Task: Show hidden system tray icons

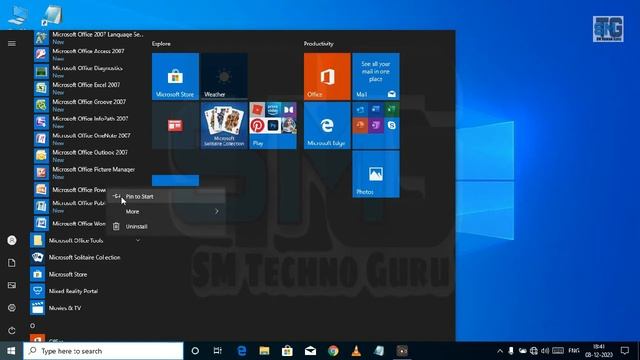Action: [x=500, y=351]
